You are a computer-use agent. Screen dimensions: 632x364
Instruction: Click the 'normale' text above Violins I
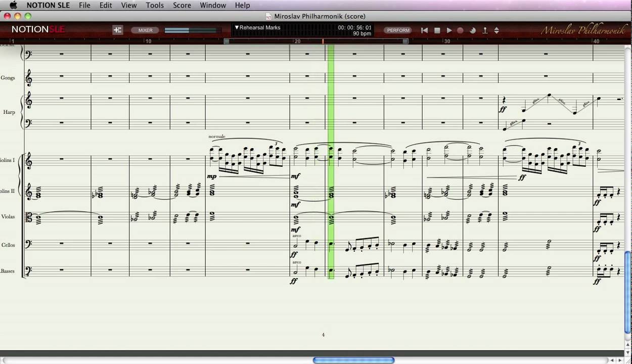217,136
